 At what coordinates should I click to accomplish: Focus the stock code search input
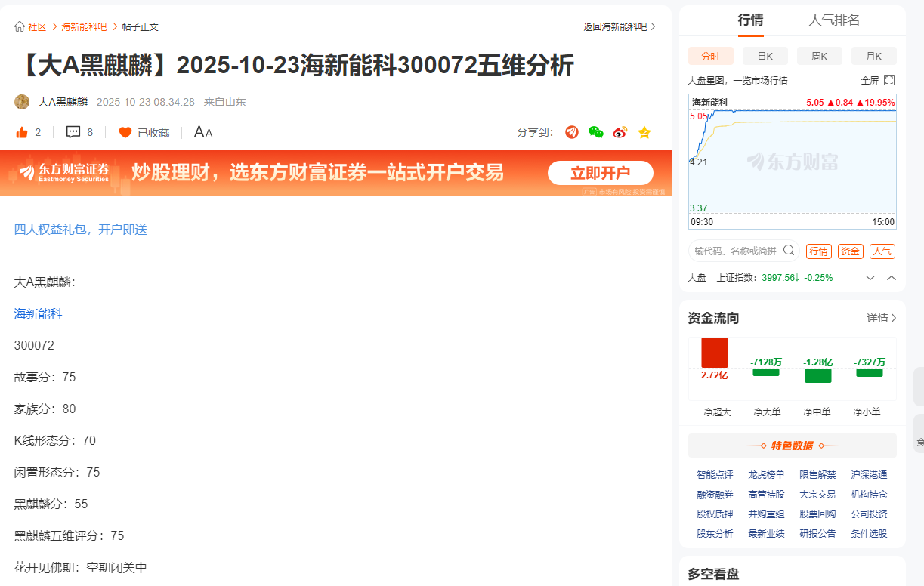coord(735,251)
